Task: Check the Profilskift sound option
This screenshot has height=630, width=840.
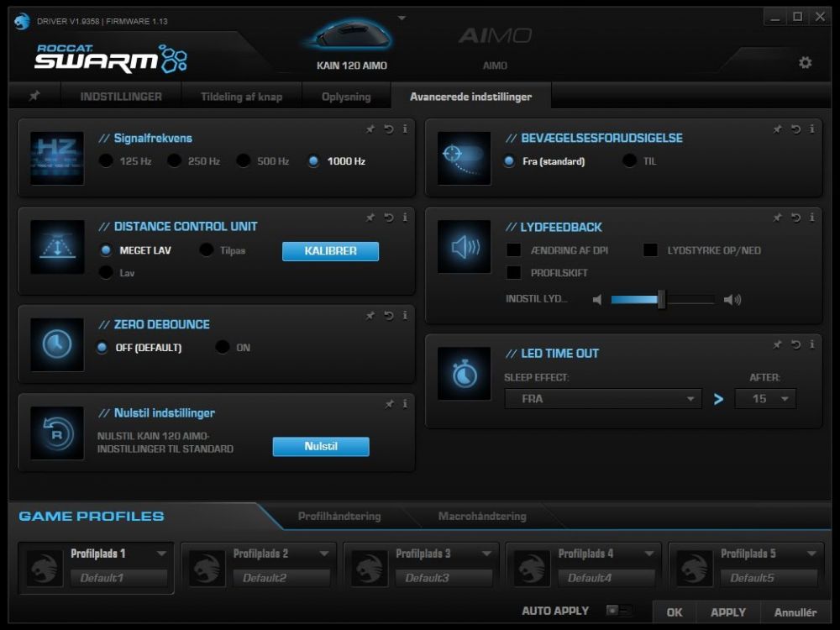Action: pos(514,272)
